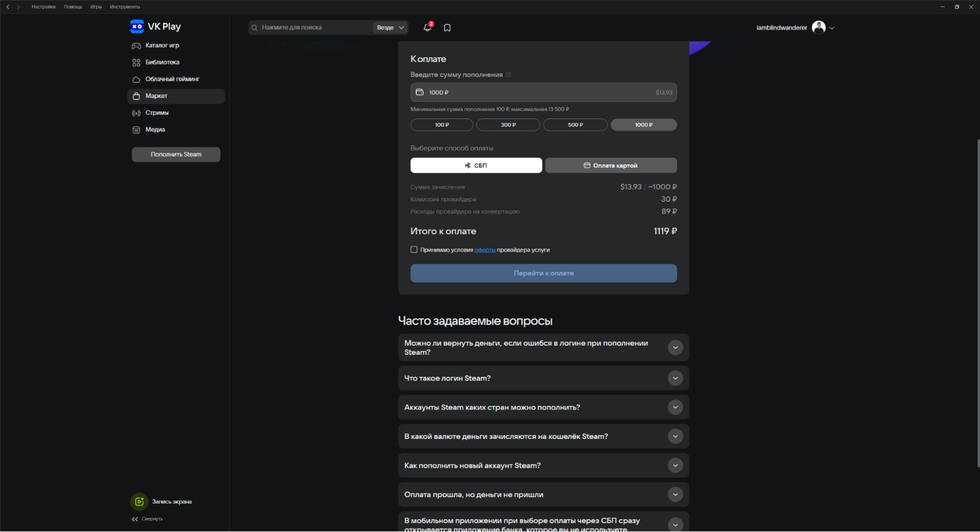The height and width of the screenshot is (532, 980).
Task: Tick the offer terms acceptance checkbox
Action: (x=414, y=250)
